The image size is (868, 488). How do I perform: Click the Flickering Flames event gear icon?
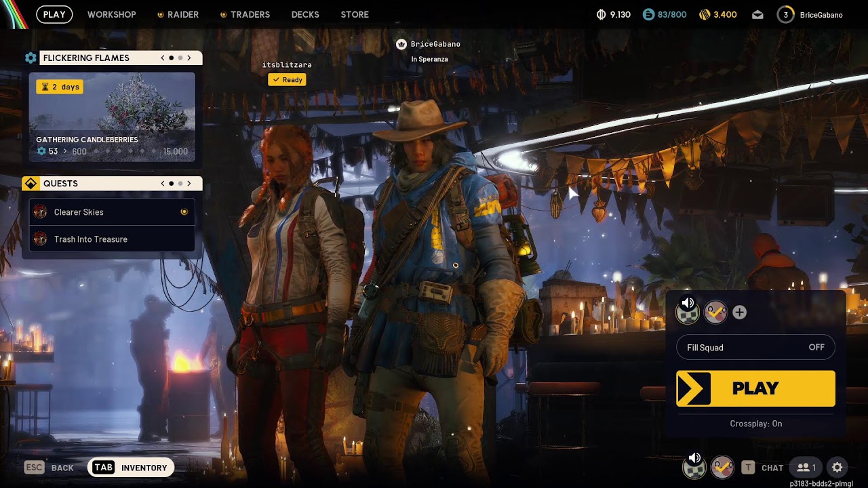tap(31, 58)
